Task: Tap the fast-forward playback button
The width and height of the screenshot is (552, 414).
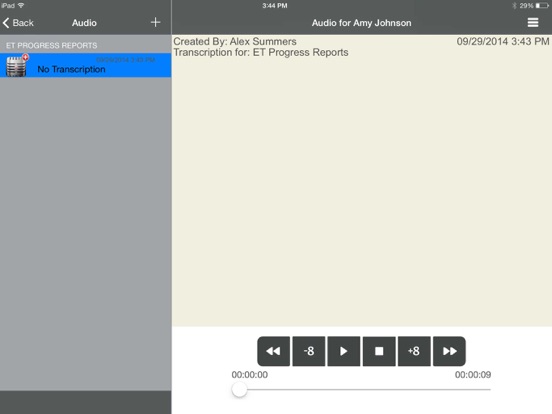Action: 449,351
